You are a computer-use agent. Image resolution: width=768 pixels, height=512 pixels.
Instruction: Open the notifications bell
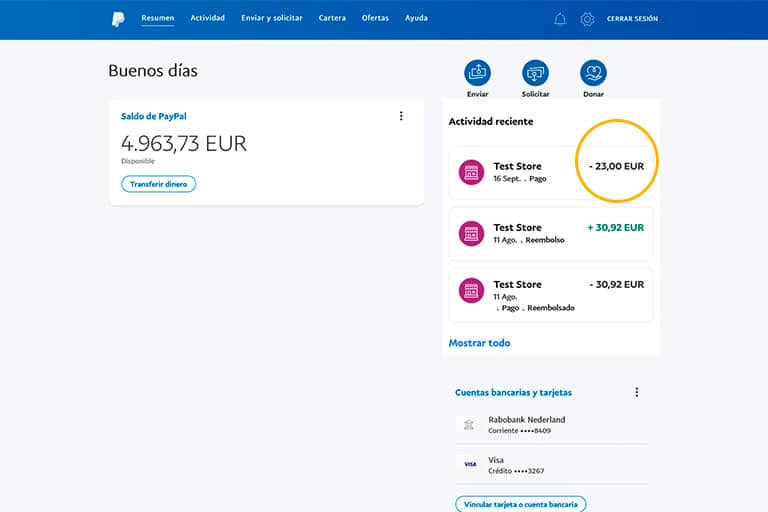pyautogui.click(x=560, y=19)
